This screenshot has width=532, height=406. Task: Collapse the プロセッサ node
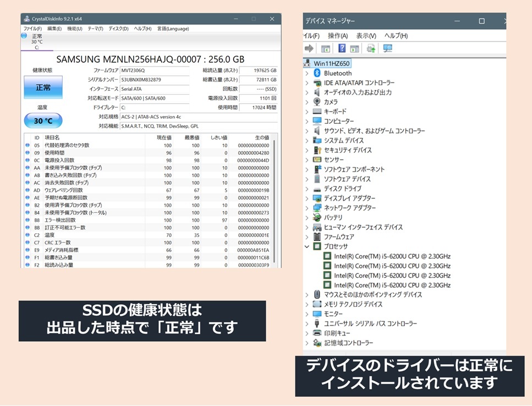[307, 246]
